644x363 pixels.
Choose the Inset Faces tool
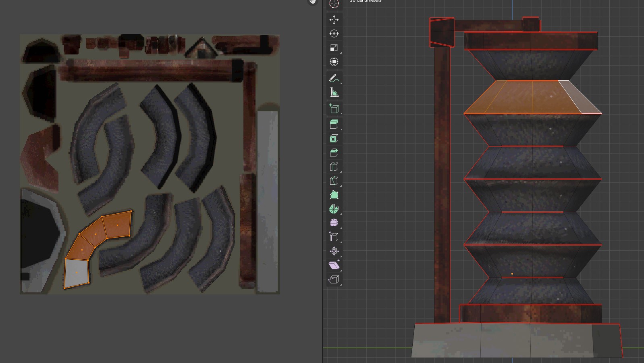click(x=334, y=138)
